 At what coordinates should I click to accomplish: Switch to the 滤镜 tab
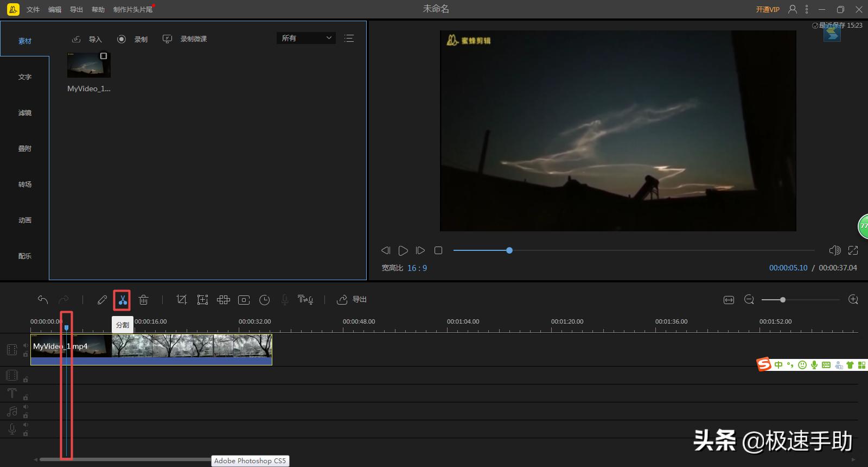[x=25, y=113]
